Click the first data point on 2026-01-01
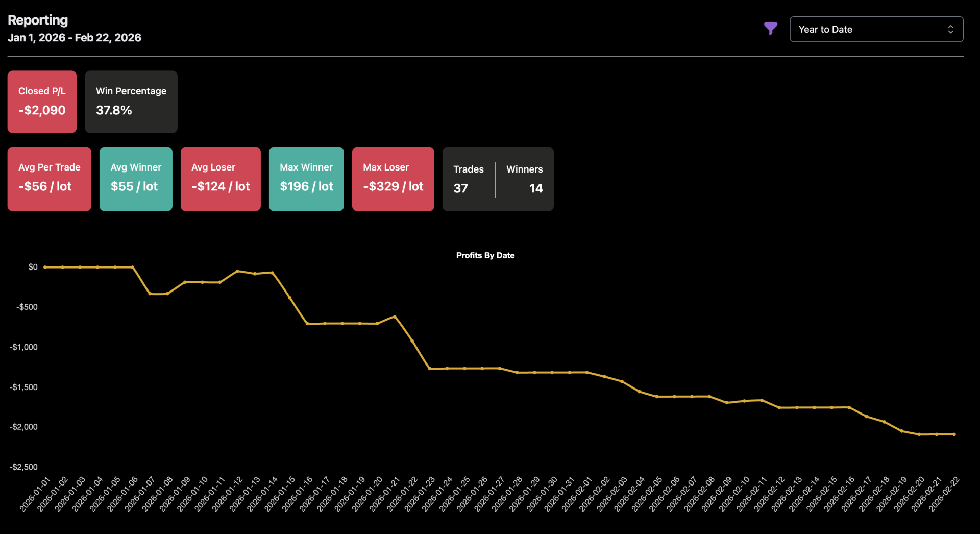Screen dimensions: 980x534 45,267
